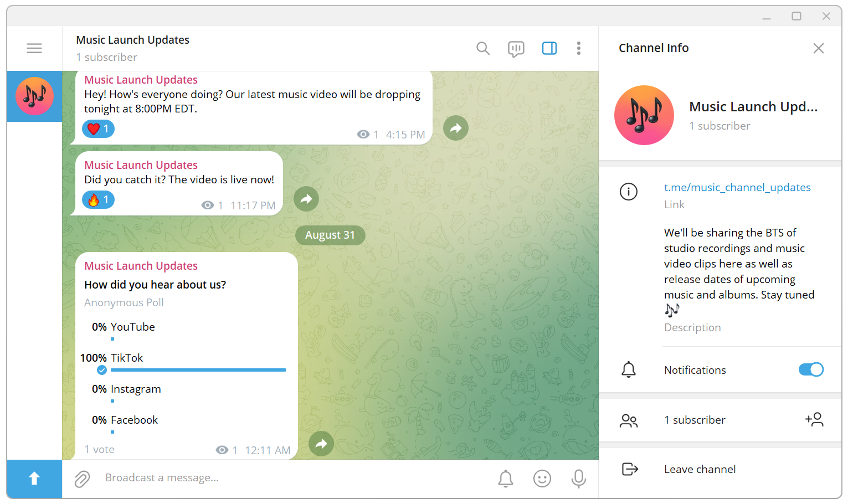Click the '1 vote' poll footer text
The image size is (848, 504).
[100, 449]
